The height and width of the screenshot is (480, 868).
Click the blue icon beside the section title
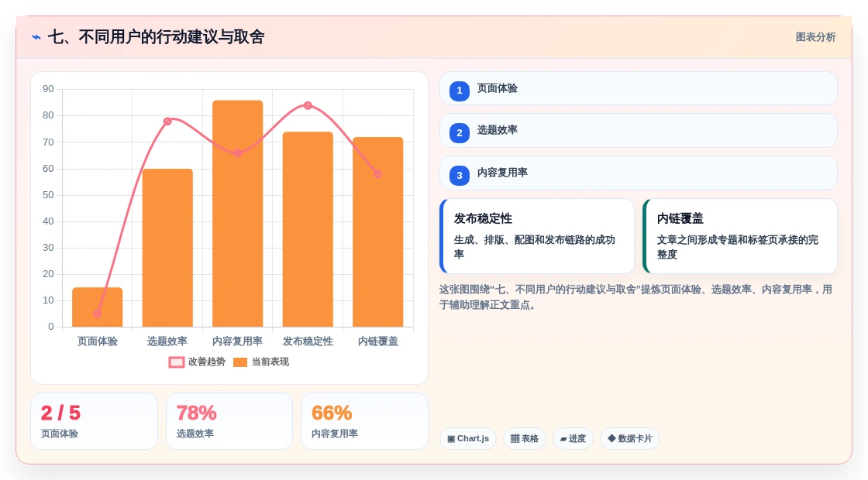pos(36,37)
